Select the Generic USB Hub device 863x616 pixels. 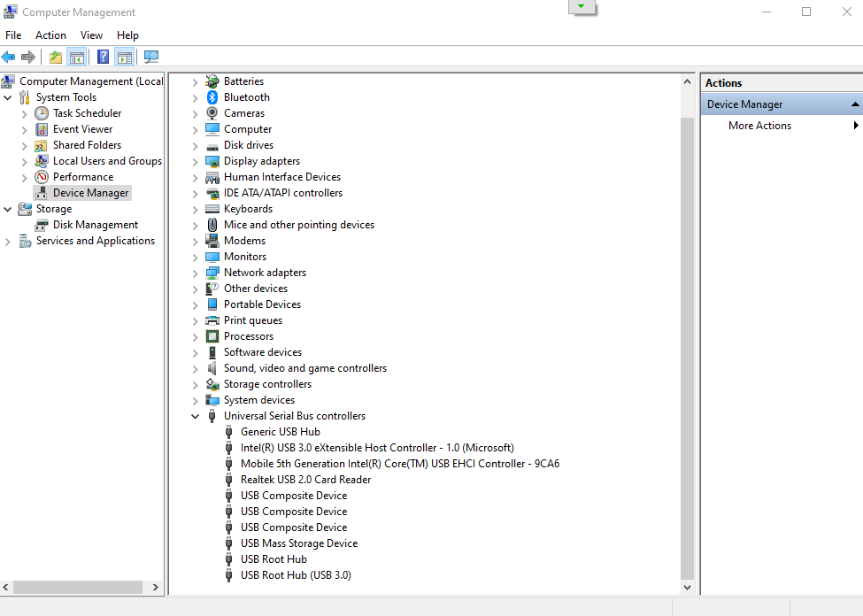281,432
